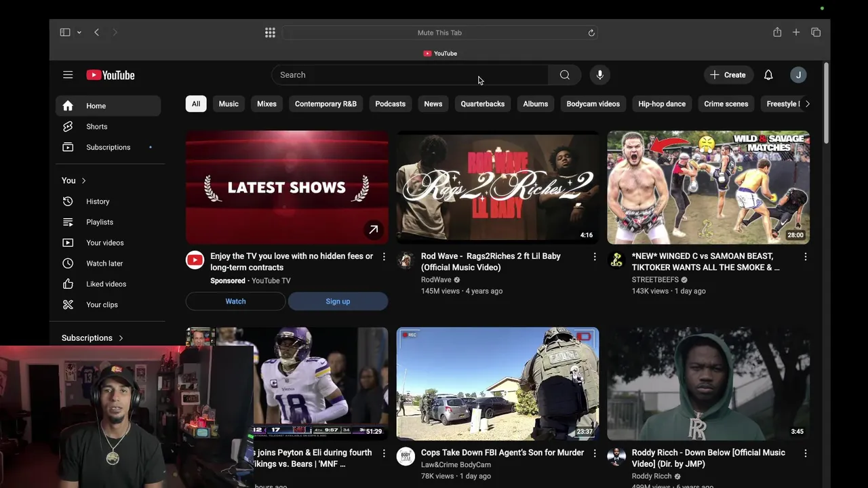This screenshot has width=868, height=488.
Task: Open the Safari sidebar dropdown arrow
Action: (x=79, y=33)
